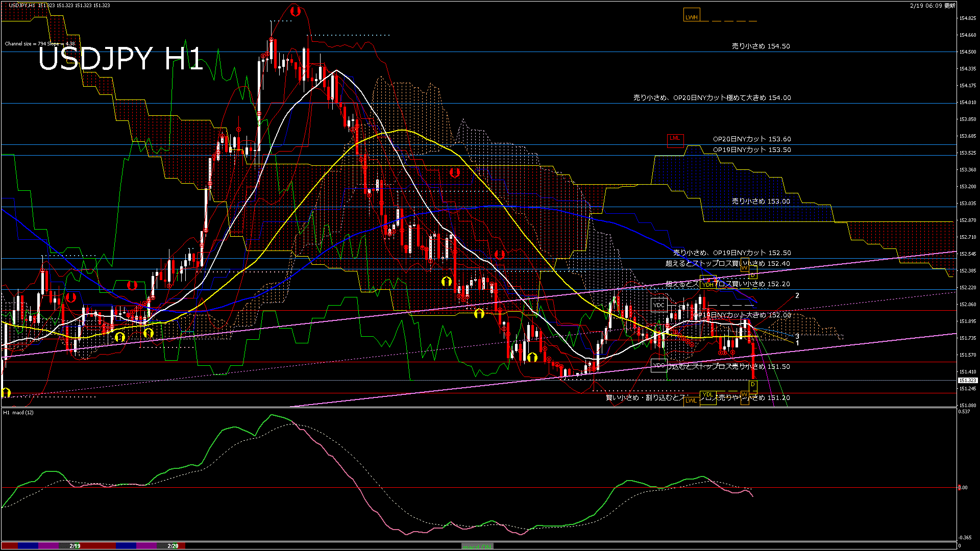Click the 2/20 date marker
The height and width of the screenshot is (551, 980).
[x=173, y=546]
